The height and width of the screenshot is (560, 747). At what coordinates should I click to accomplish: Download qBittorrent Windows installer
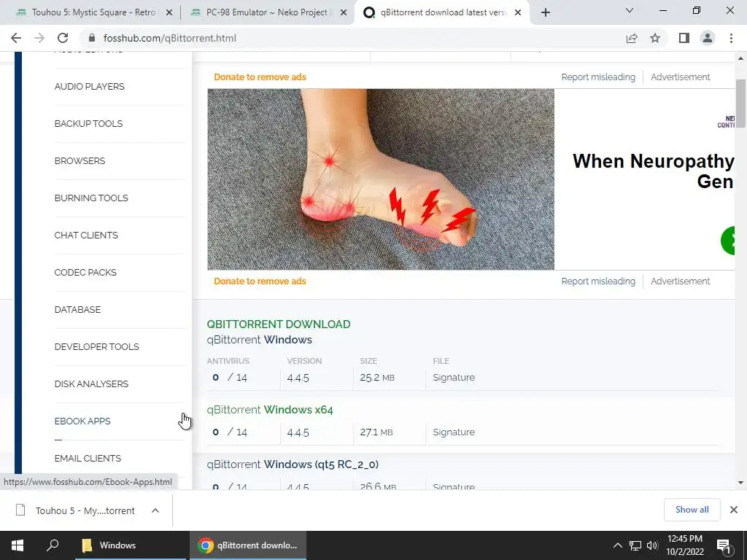[x=259, y=340]
